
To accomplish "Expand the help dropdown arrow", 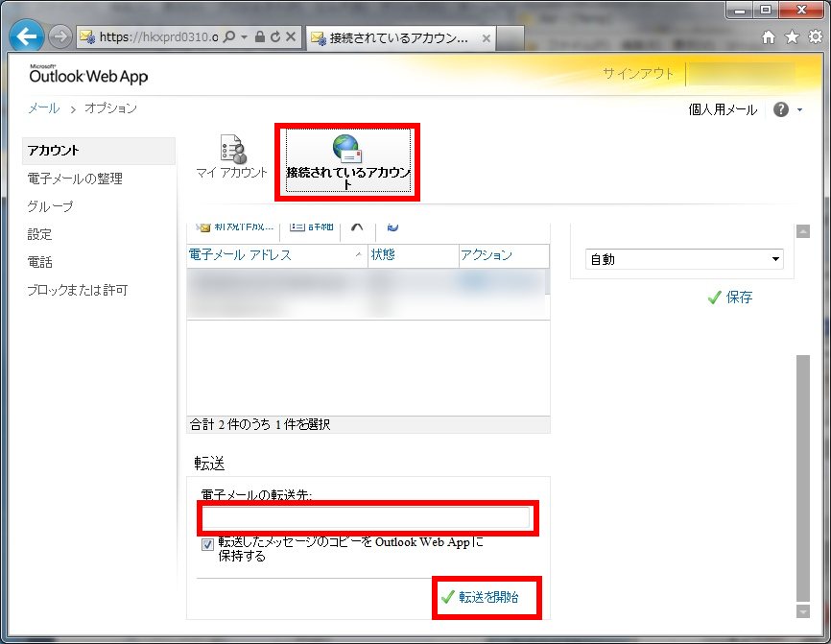I will click(799, 109).
